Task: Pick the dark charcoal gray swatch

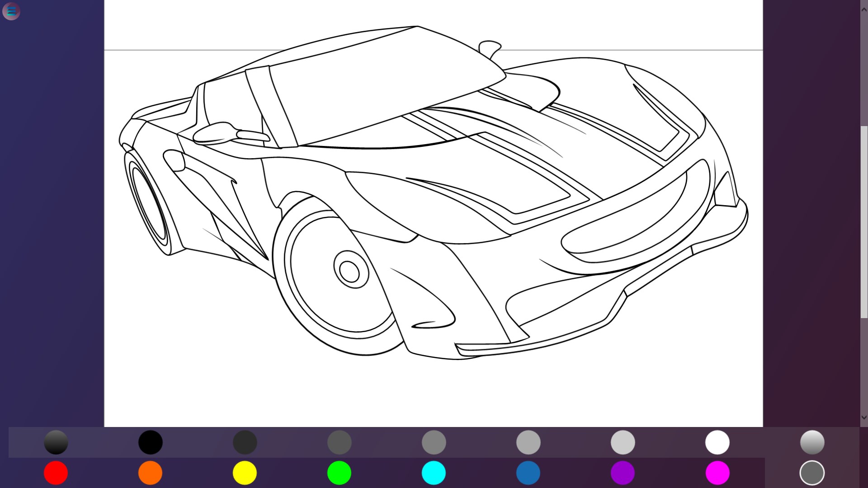Action: point(245,442)
